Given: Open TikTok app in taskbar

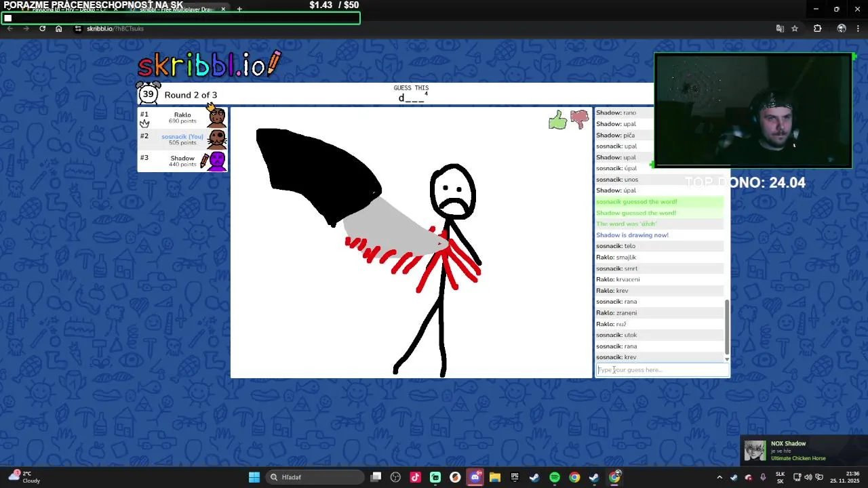Looking at the screenshot, I should click(416, 477).
